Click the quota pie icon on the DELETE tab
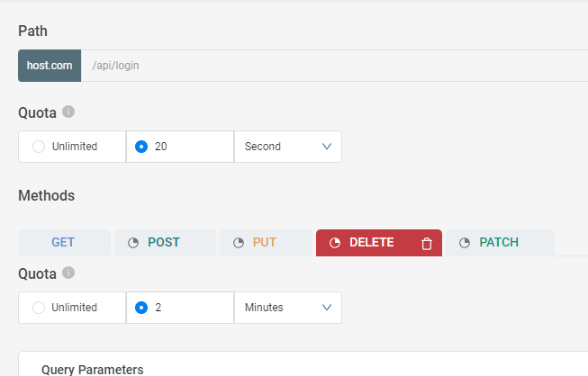This screenshot has width=588, height=376. (335, 243)
